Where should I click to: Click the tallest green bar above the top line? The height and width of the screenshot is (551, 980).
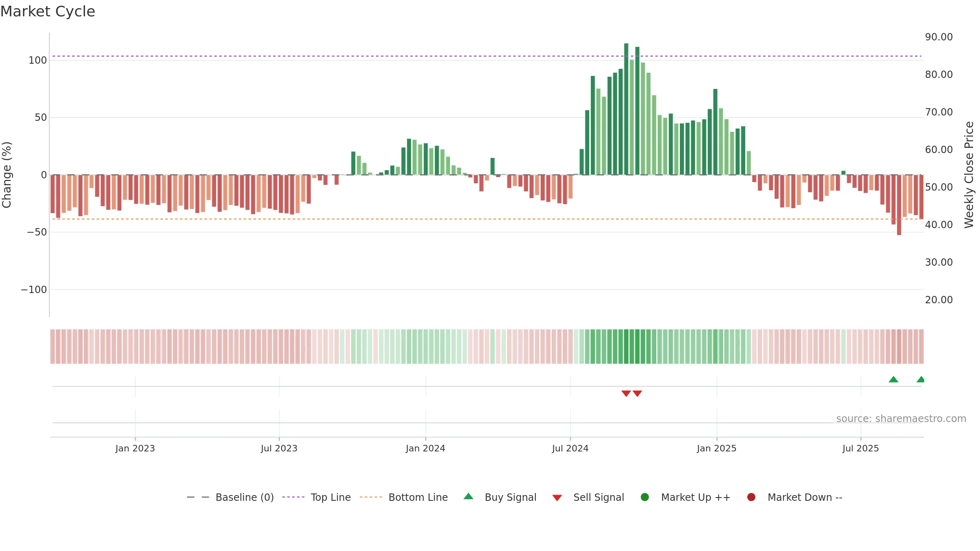pyautogui.click(x=626, y=109)
